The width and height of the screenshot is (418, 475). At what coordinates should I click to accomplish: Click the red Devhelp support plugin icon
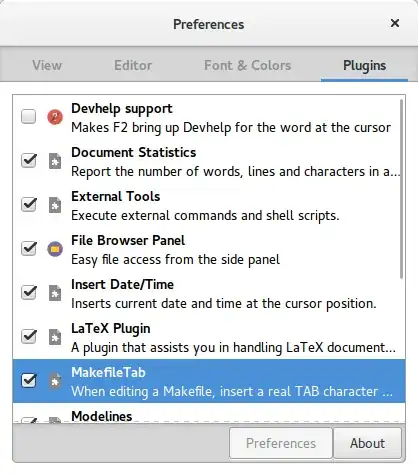55,117
